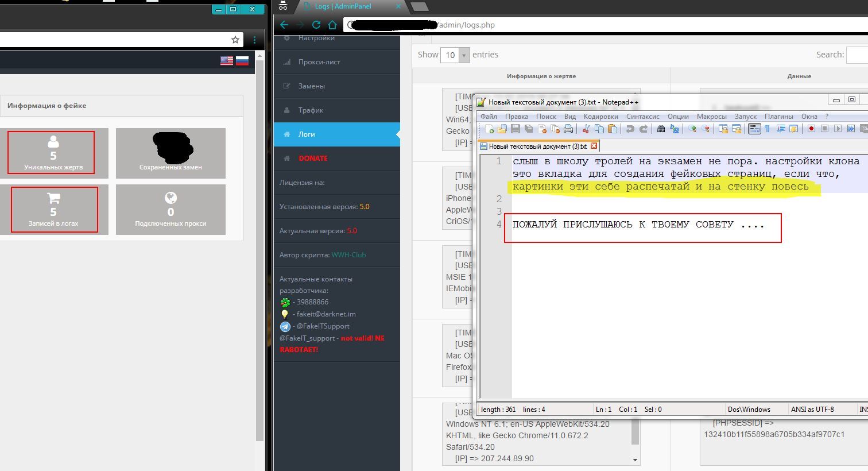Save the document via Notepad++ floppy icon
This screenshot has width=868, height=471.
coord(515,129)
